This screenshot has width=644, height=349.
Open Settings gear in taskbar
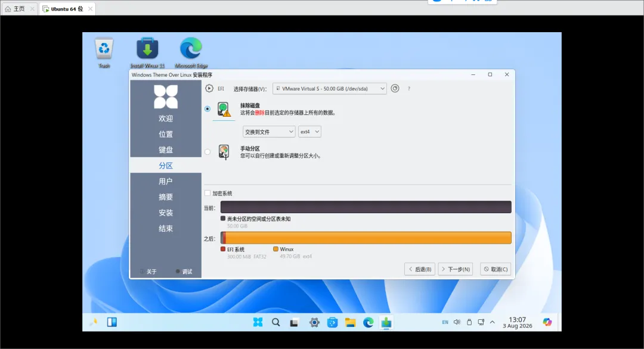click(x=314, y=323)
